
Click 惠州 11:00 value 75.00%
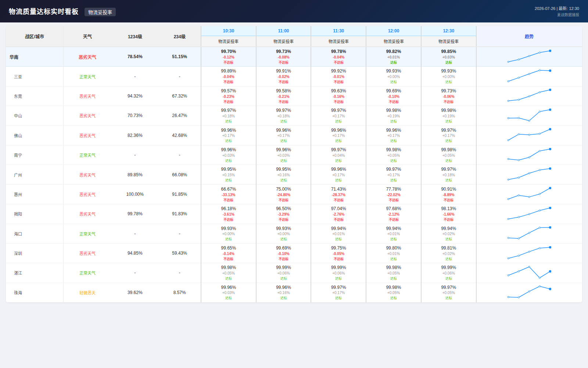(x=283, y=189)
